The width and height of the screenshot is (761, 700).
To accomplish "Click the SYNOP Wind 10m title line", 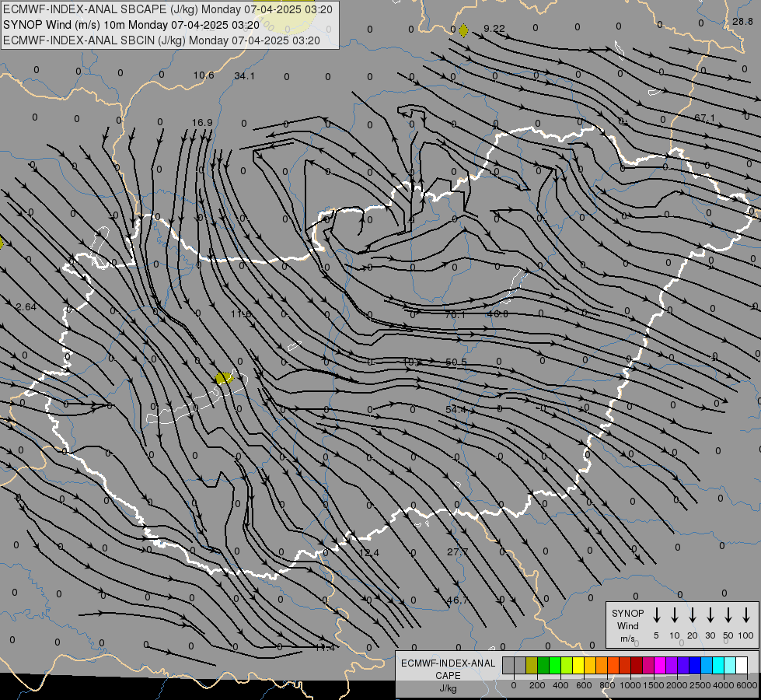I will (x=131, y=25).
